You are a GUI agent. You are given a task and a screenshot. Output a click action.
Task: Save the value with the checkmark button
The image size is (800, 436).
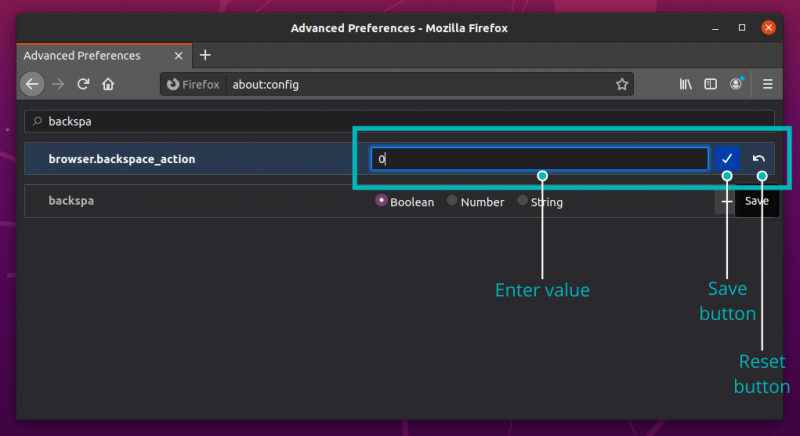pos(727,159)
